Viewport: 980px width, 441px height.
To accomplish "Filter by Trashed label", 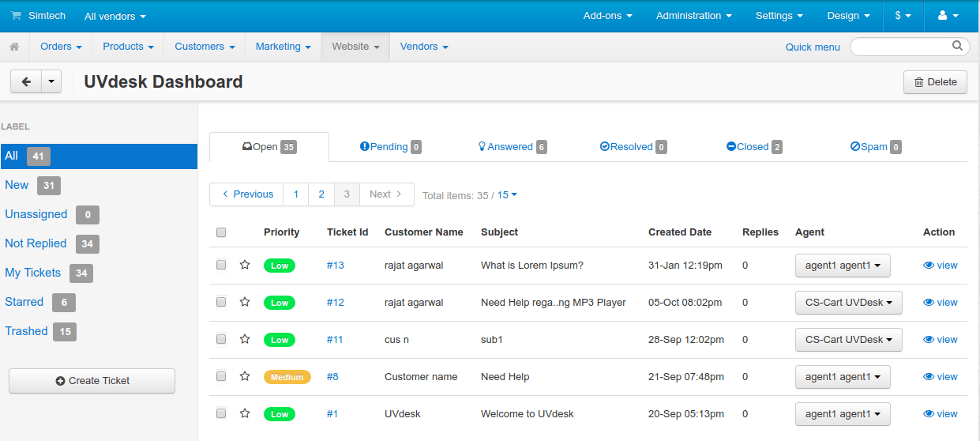I will coord(26,331).
